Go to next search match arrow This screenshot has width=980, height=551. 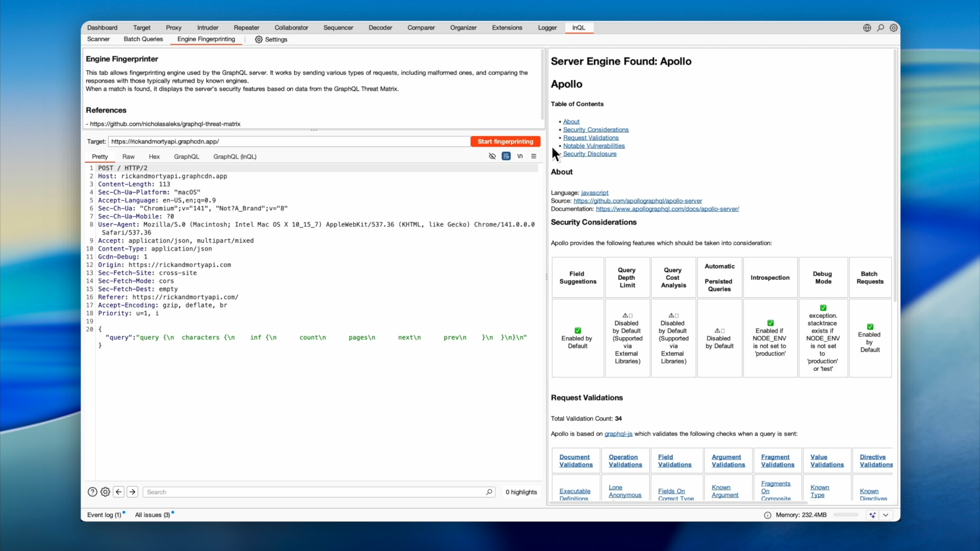[132, 492]
